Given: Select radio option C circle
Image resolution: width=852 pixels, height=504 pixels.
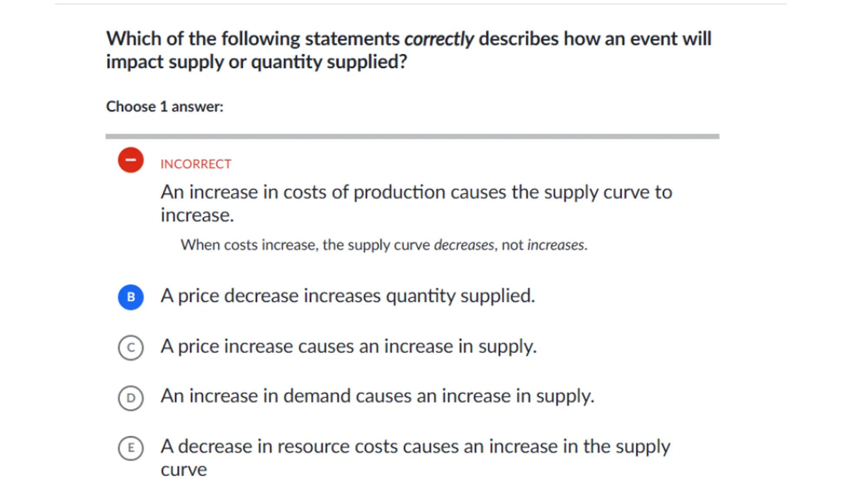Looking at the screenshot, I should 131,347.
